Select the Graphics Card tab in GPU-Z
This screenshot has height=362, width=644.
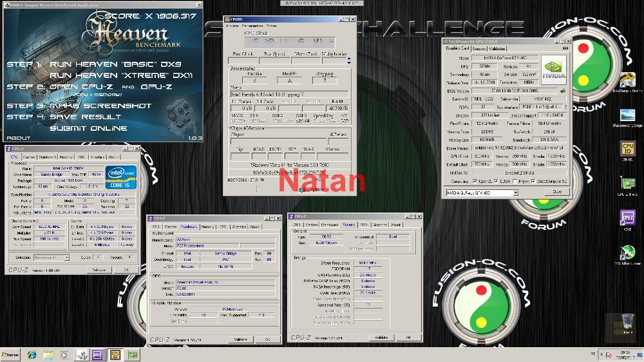tap(457, 48)
